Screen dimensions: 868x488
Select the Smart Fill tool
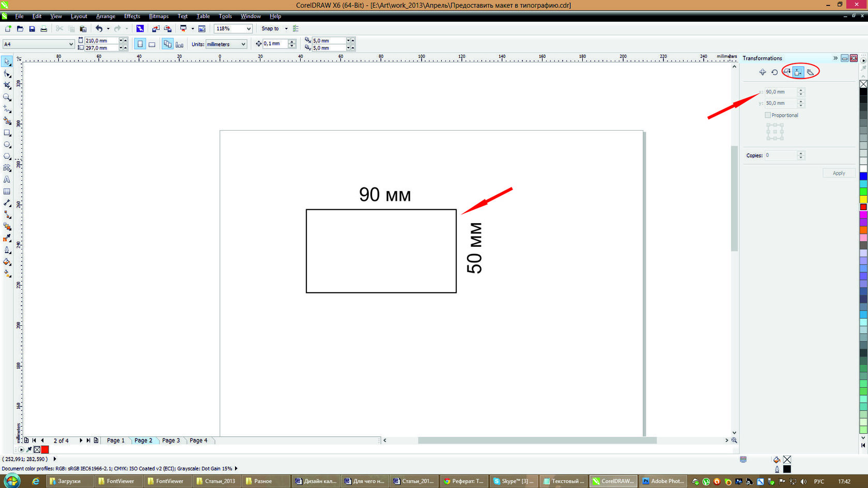click(7, 121)
